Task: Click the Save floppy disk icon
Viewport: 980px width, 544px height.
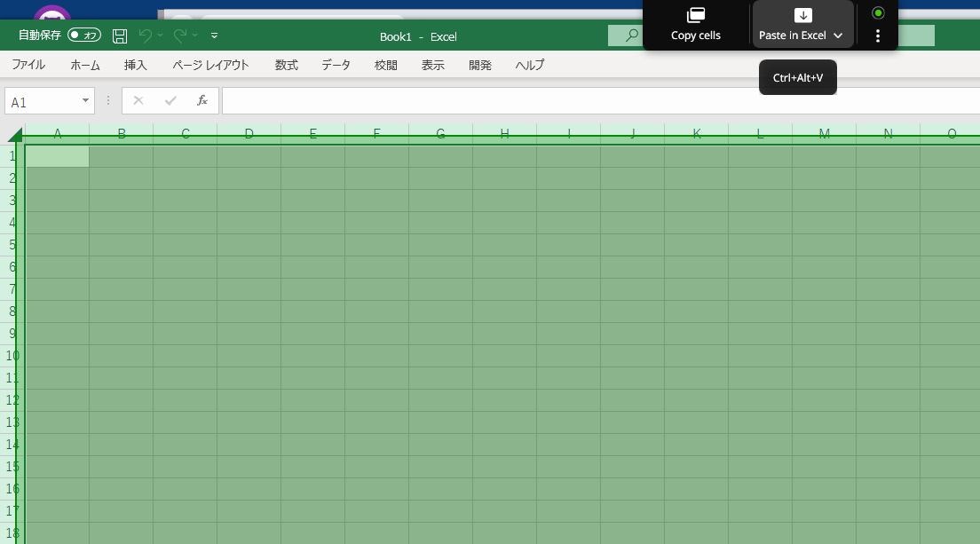Action: [x=120, y=35]
